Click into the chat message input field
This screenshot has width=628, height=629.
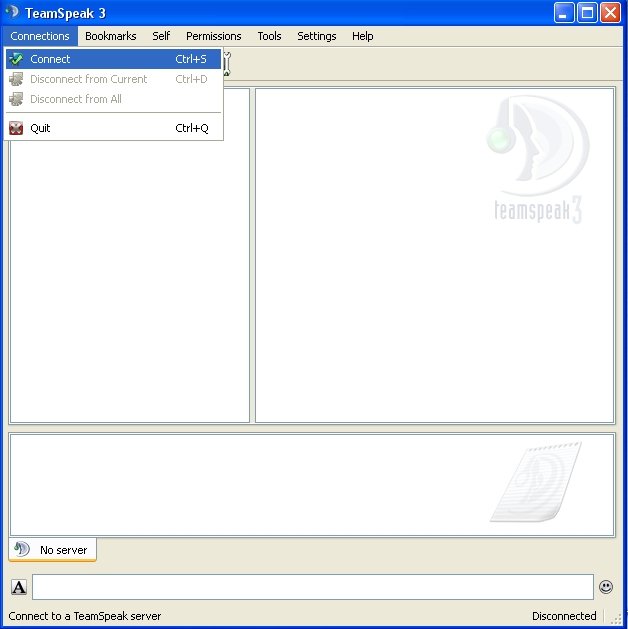click(x=313, y=587)
